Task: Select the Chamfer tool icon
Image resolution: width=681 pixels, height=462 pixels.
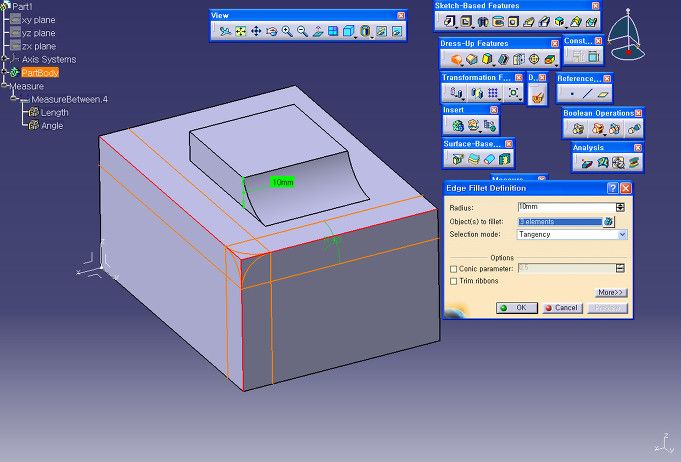Action: tap(472, 59)
